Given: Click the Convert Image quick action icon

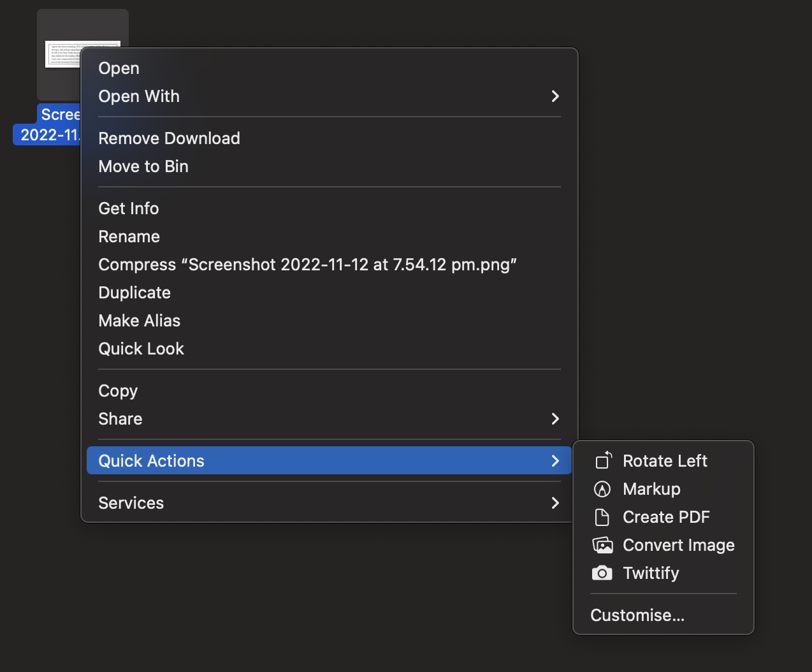Looking at the screenshot, I should tap(602, 545).
